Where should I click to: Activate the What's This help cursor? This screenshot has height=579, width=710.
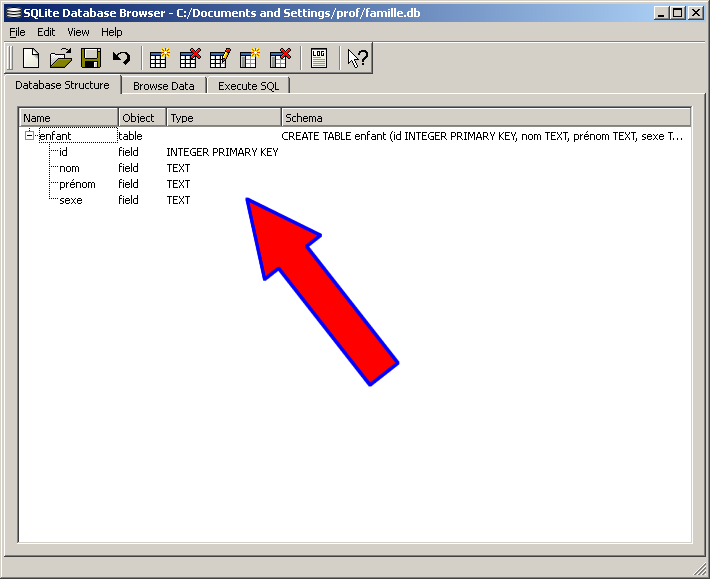pos(357,58)
